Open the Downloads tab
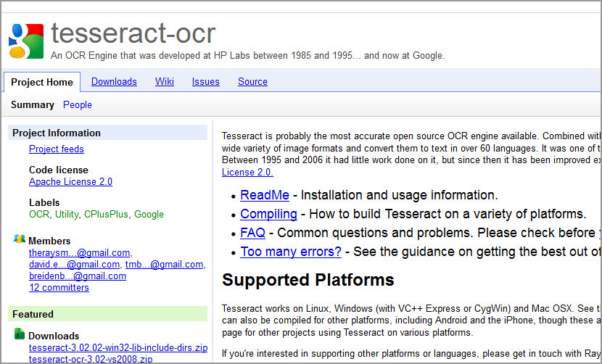Screen dimensions: 602x364 (114, 82)
